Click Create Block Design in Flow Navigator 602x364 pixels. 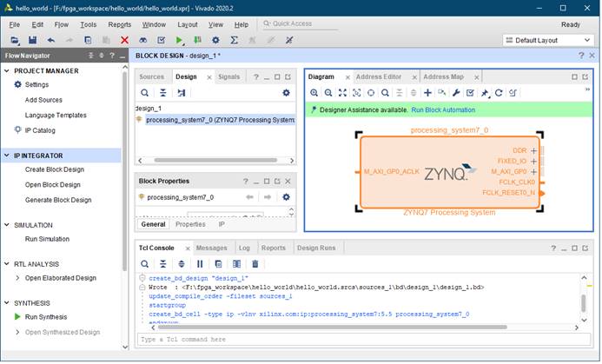pyautogui.click(x=55, y=169)
